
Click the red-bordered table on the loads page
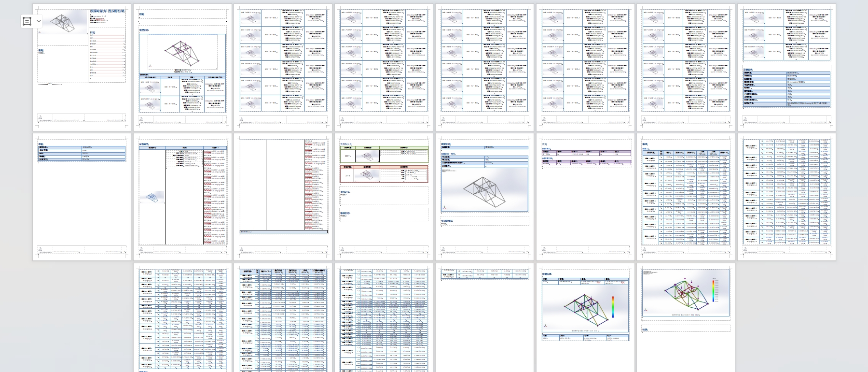(384, 174)
